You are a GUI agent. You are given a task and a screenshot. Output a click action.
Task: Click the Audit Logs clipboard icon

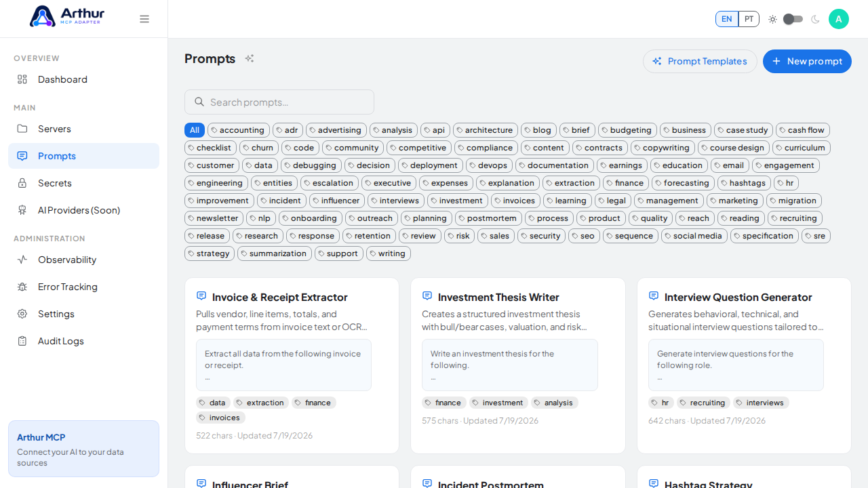[22, 341]
